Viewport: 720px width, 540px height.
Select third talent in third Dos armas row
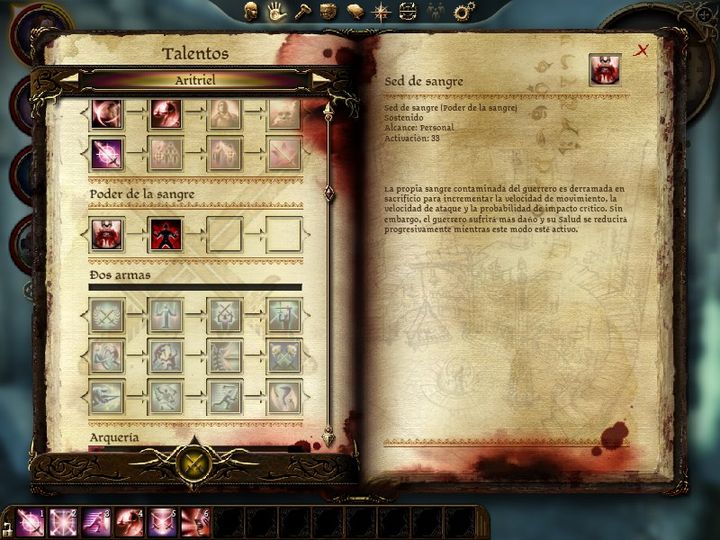coord(225,396)
